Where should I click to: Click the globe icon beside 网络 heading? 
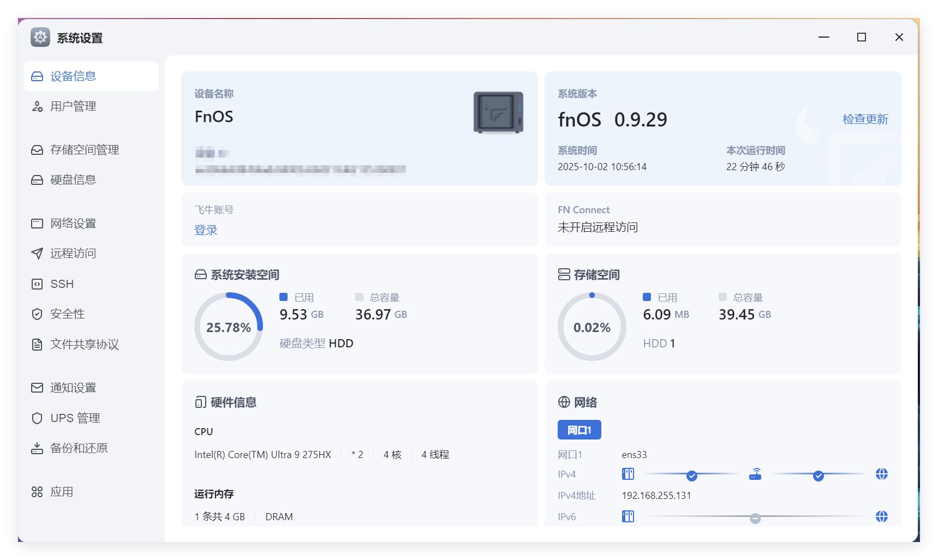point(564,402)
